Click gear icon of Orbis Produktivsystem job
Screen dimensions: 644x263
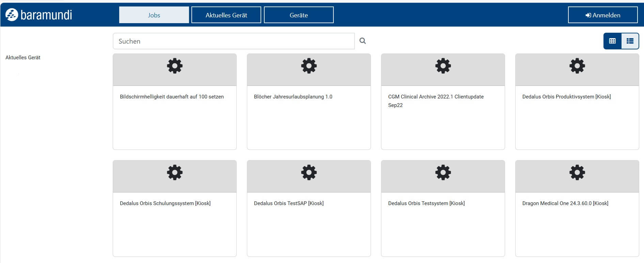click(577, 66)
